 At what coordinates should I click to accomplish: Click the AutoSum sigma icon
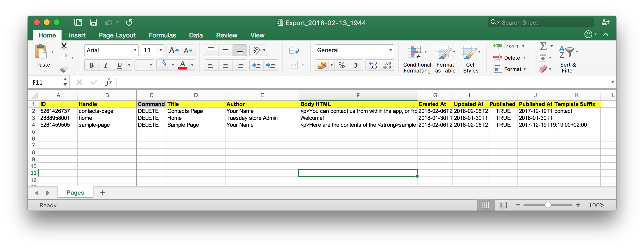pyautogui.click(x=543, y=46)
